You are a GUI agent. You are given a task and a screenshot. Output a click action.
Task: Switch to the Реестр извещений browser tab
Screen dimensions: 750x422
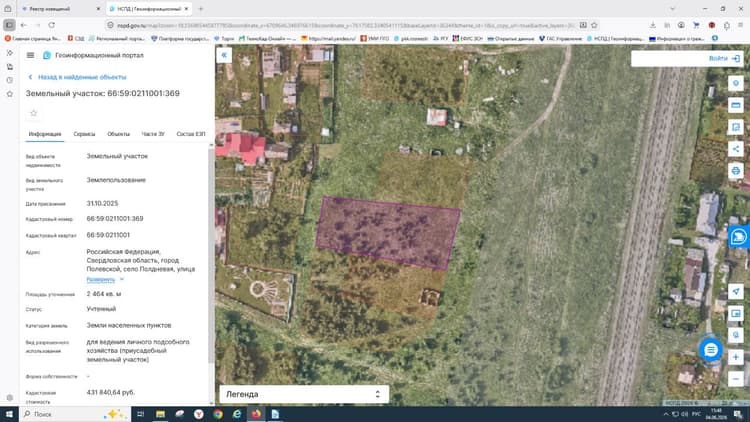[x=60, y=9]
